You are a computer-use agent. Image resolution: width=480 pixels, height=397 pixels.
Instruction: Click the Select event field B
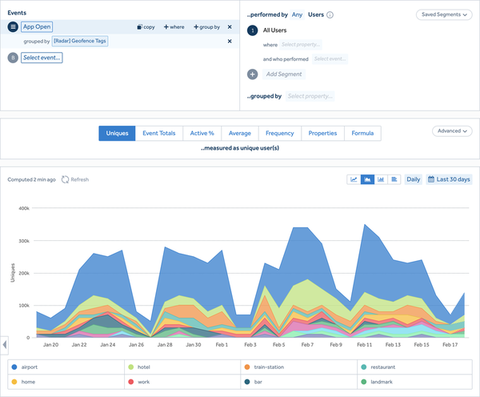(42, 58)
